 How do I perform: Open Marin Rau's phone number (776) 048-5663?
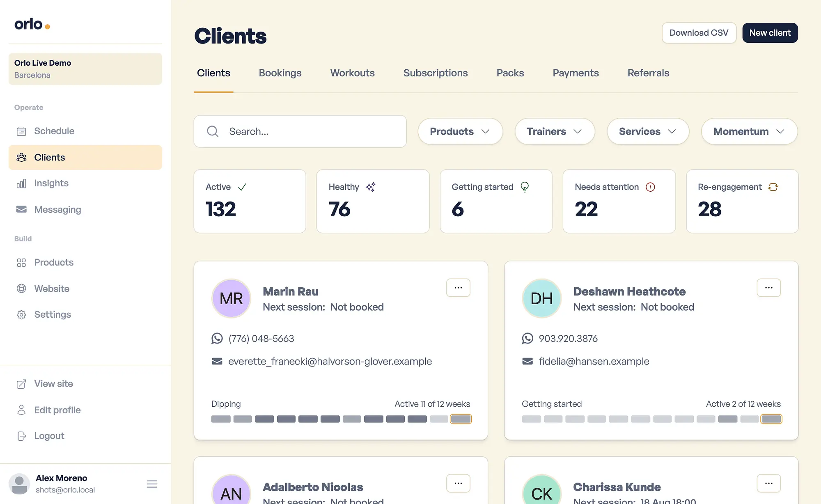pyautogui.click(x=261, y=339)
